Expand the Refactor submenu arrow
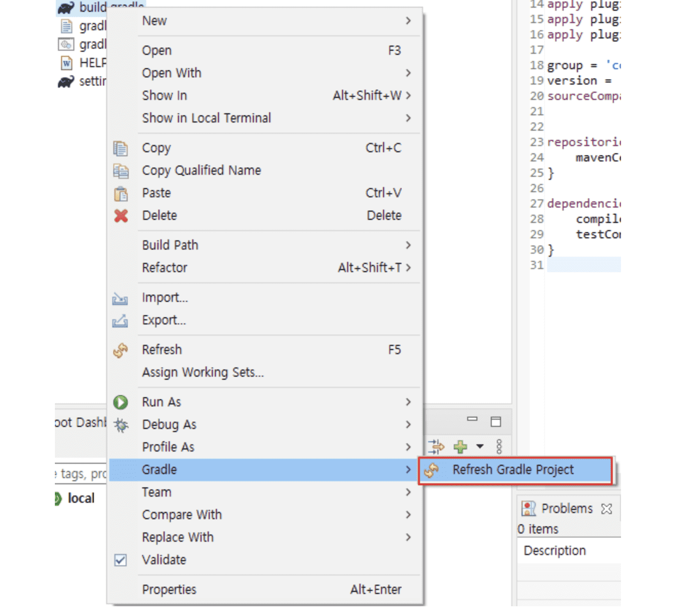681x616 pixels. point(408,268)
